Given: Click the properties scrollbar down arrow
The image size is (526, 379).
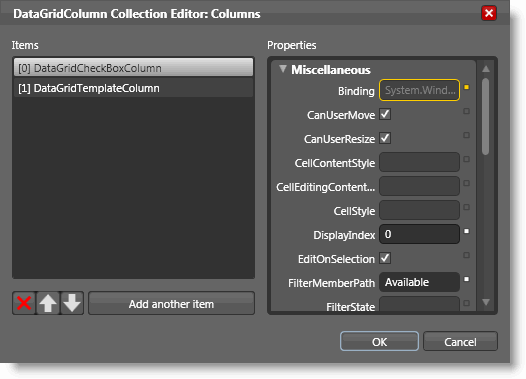Looking at the screenshot, I should click(x=486, y=302).
